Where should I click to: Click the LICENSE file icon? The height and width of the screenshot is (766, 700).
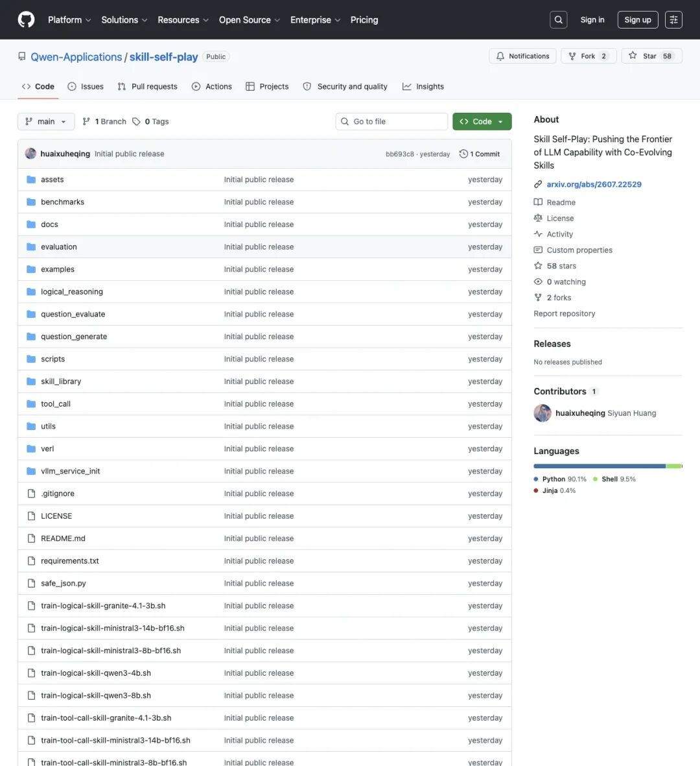click(x=31, y=516)
